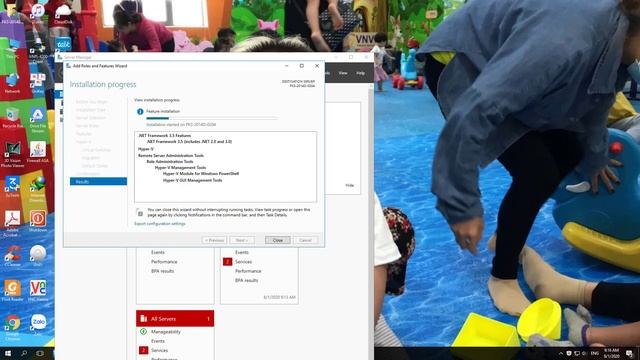
Task: Open the Help menu in Server Manager
Action: (360, 73)
